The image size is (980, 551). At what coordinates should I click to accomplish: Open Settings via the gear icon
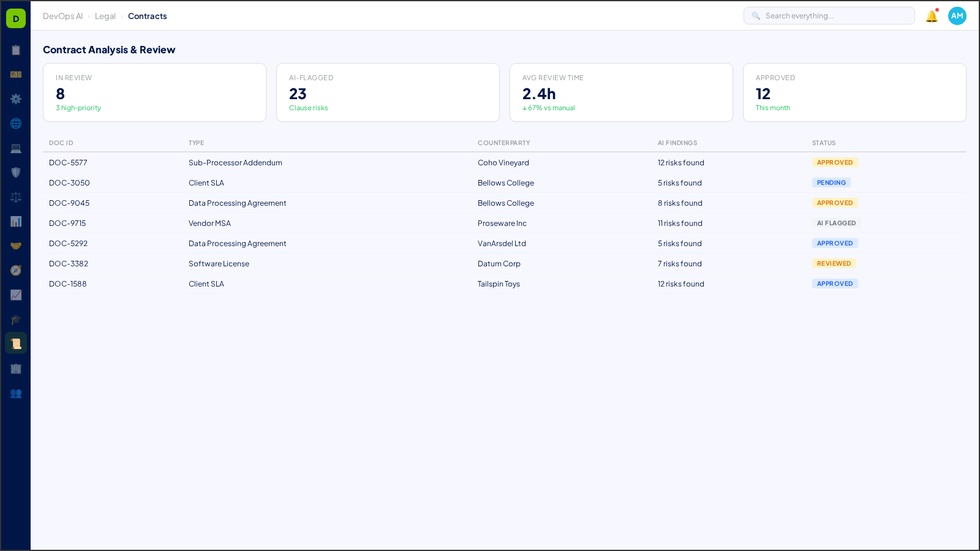(x=16, y=99)
